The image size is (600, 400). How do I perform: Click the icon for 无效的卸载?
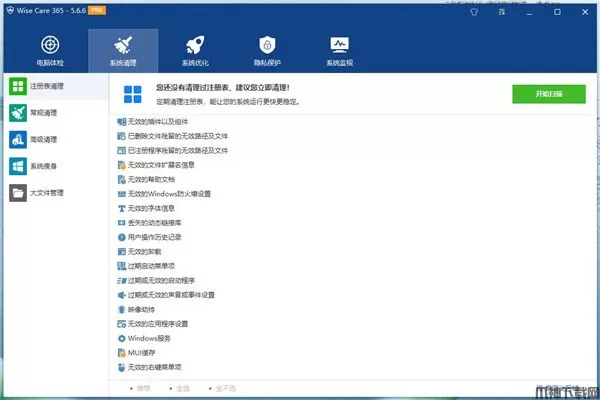tap(121, 251)
